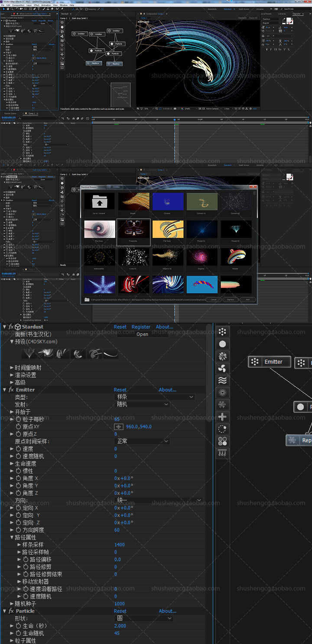
Task: Select the wavy Turbulence icon in enlarged toolbar
Action: tap(222, 381)
